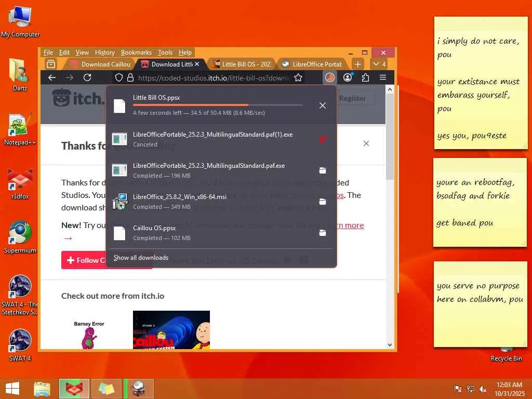Viewport: 532px width, 399px height.
Task: Cancel the Little Bill OS.ppsx download
Action: click(x=323, y=105)
